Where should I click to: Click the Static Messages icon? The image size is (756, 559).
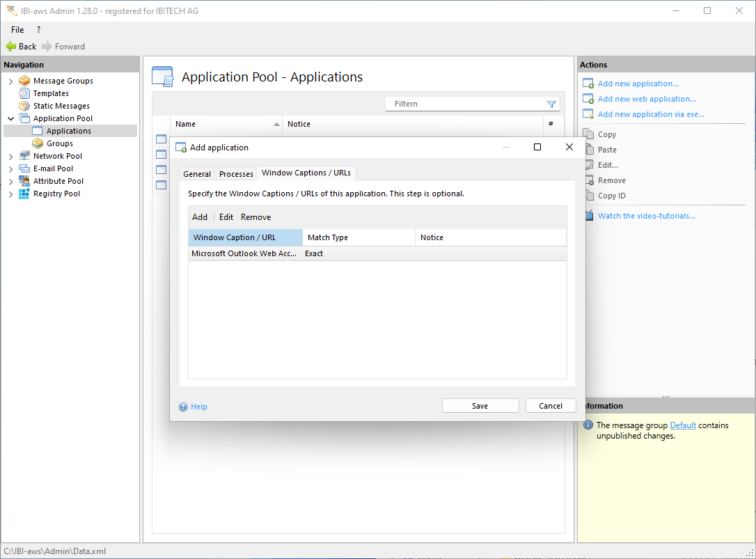[x=25, y=106]
